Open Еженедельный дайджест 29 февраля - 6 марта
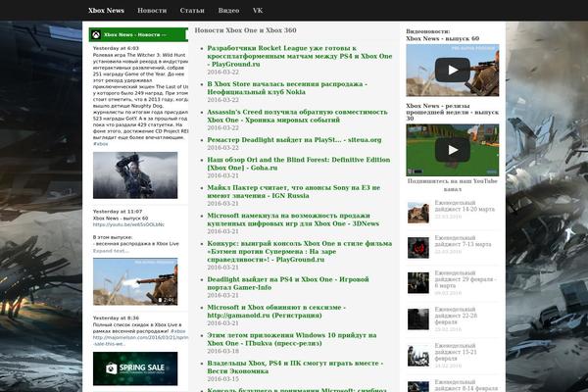Image resolution: width=588 pixels, height=392 pixels. (465, 279)
